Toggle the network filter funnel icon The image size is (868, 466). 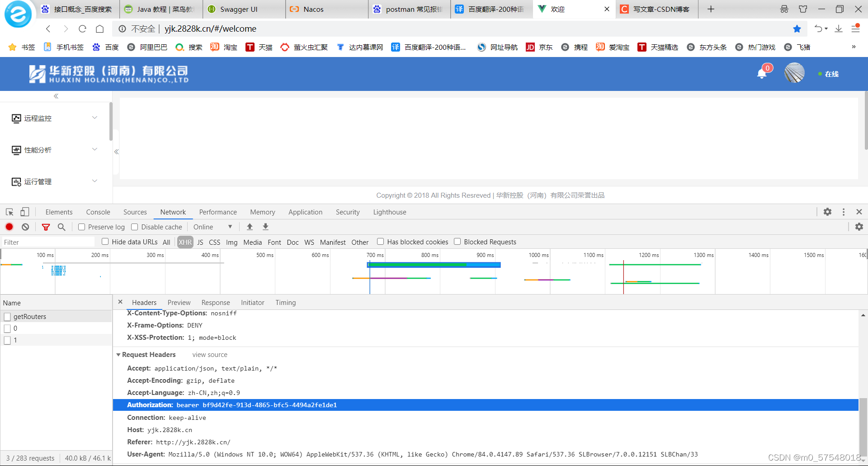click(46, 227)
